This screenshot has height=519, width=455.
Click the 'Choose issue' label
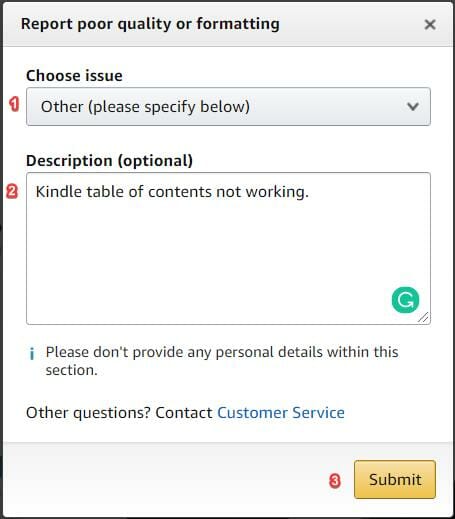[x=74, y=76]
